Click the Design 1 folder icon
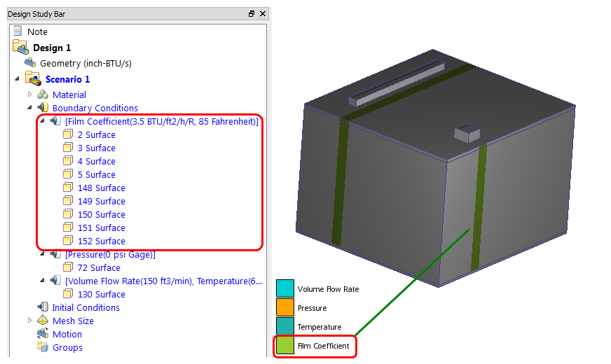The width and height of the screenshot is (611, 364). pos(20,47)
